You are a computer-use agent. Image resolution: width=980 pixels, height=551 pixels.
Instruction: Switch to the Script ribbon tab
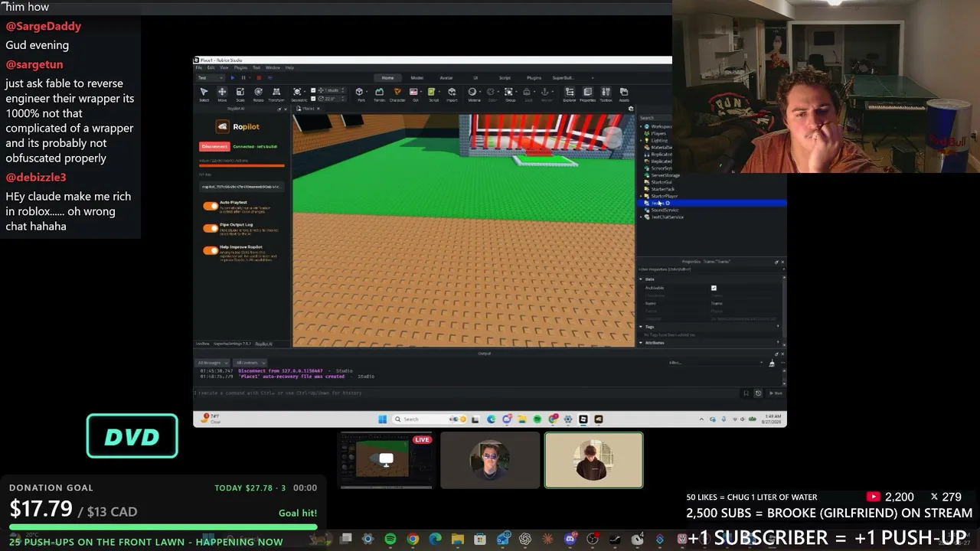tap(505, 77)
